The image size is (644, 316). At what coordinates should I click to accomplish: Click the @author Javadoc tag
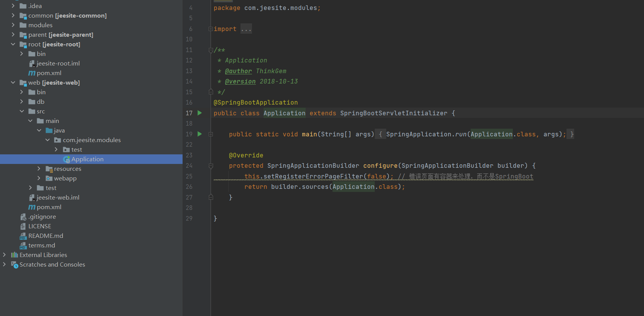coord(238,71)
